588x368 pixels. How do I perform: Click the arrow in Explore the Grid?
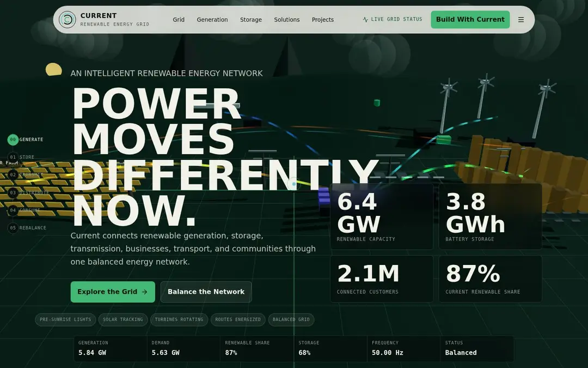(145, 292)
